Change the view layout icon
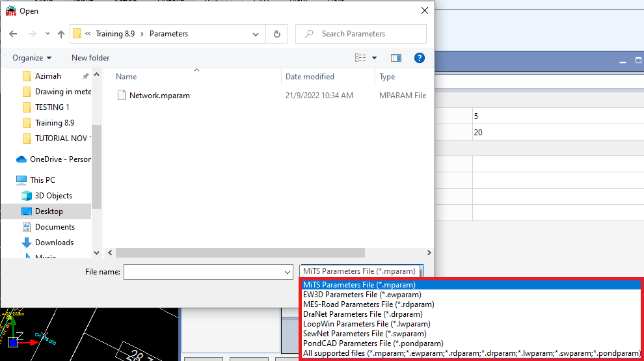Image resolution: width=644 pixels, height=361 pixels. coord(360,58)
